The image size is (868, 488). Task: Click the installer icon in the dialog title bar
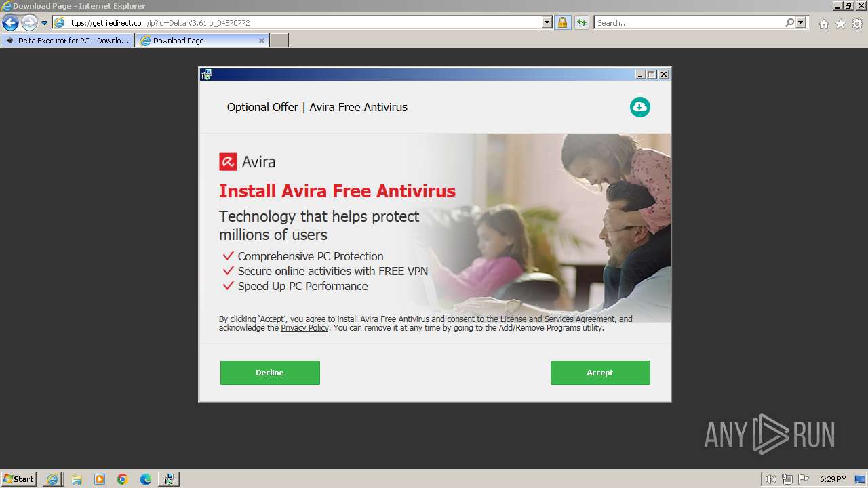(x=206, y=75)
